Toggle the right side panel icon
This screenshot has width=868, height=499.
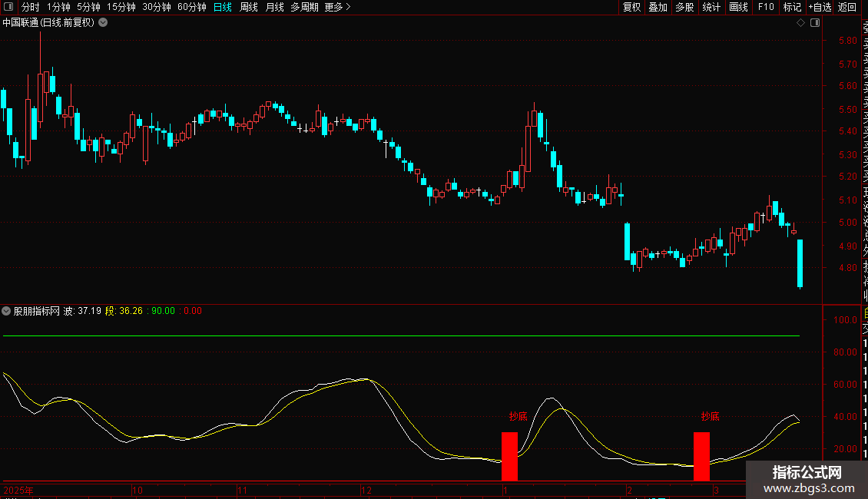tap(815, 23)
